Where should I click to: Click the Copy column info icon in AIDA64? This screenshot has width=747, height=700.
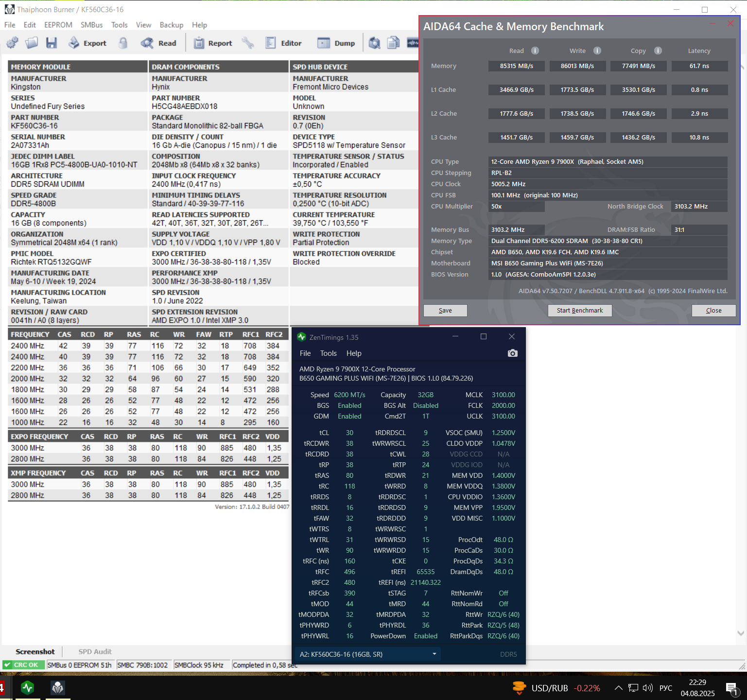pyautogui.click(x=658, y=51)
